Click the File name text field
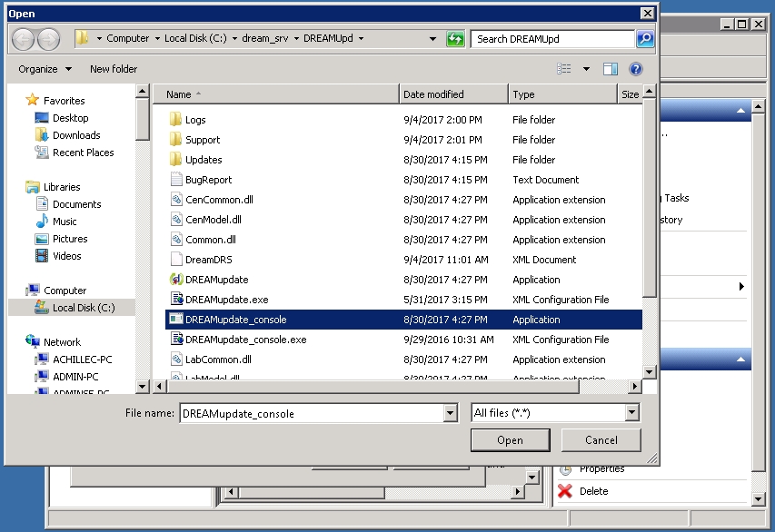Screen dimensions: 775x532 [312, 413]
